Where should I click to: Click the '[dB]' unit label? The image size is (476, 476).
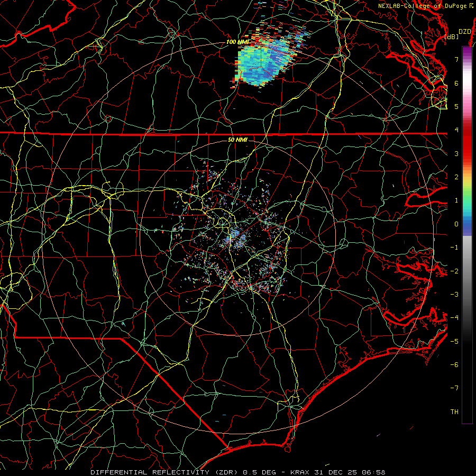(452, 36)
